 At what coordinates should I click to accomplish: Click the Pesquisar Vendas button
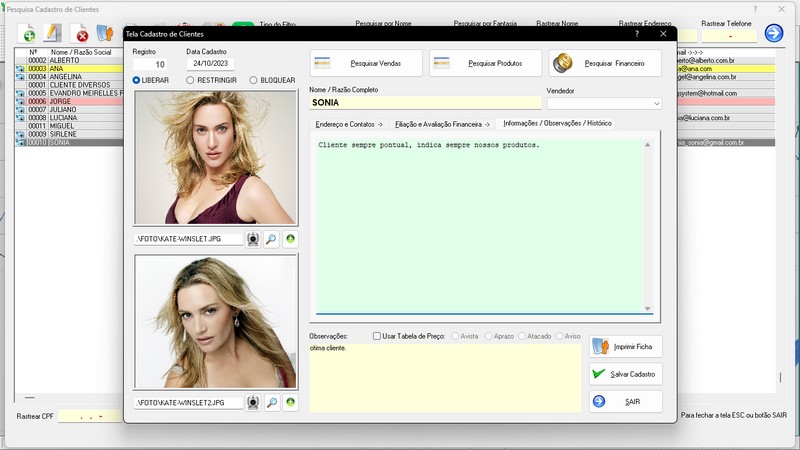[365, 63]
